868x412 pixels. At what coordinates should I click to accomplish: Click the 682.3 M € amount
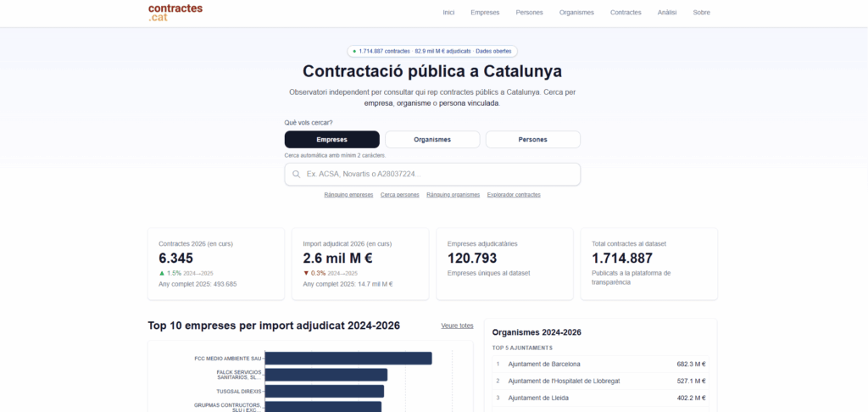pyautogui.click(x=691, y=365)
